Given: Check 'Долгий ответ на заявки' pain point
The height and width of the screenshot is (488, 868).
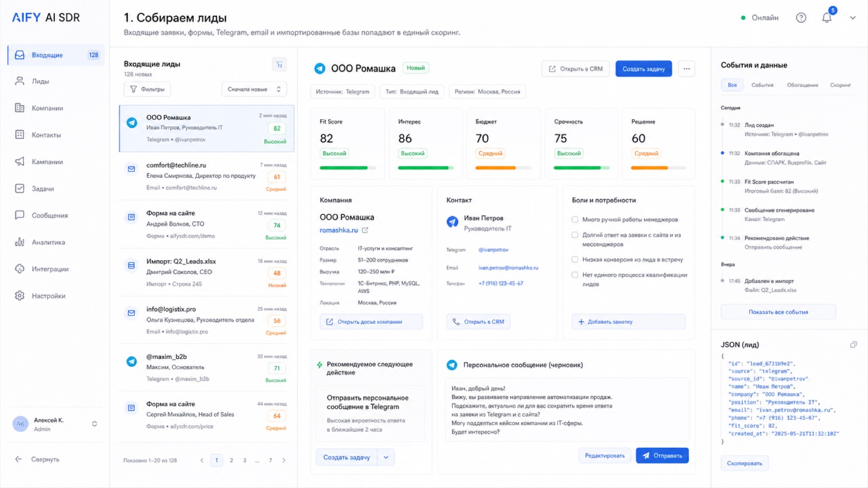Looking at the screenshot, I should [x=575, y=235].
